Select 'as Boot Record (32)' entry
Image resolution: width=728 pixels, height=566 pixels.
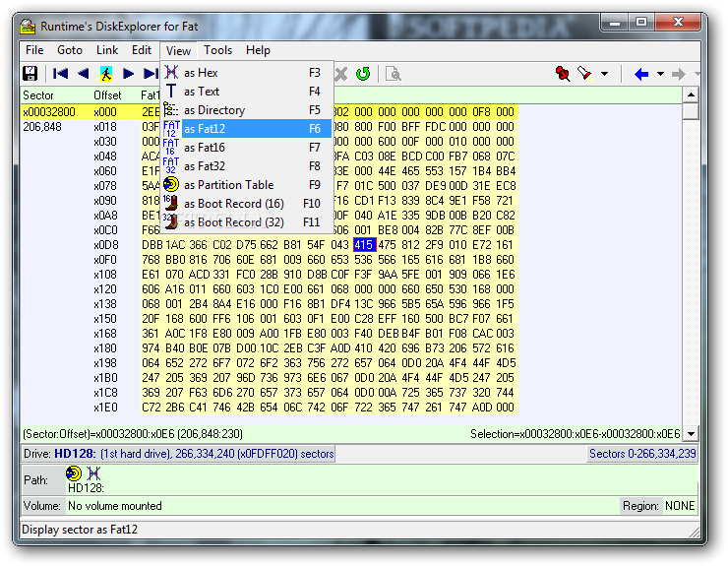tap(247, 222)
